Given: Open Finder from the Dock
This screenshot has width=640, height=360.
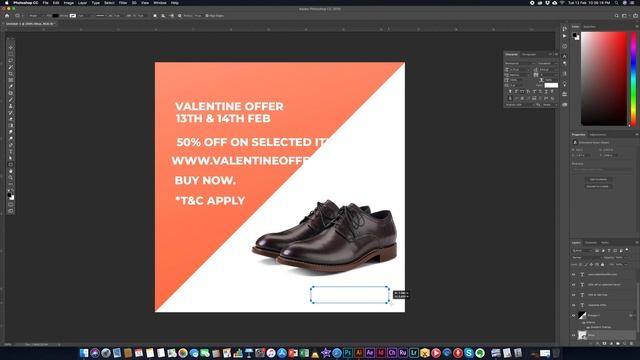Looking at the screenshot, I should [84, 353].
